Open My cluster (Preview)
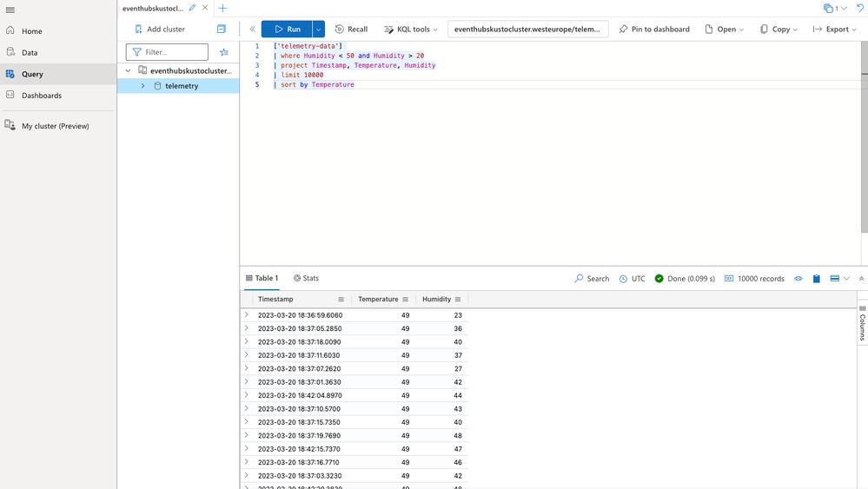 click(x=55, y=126)
